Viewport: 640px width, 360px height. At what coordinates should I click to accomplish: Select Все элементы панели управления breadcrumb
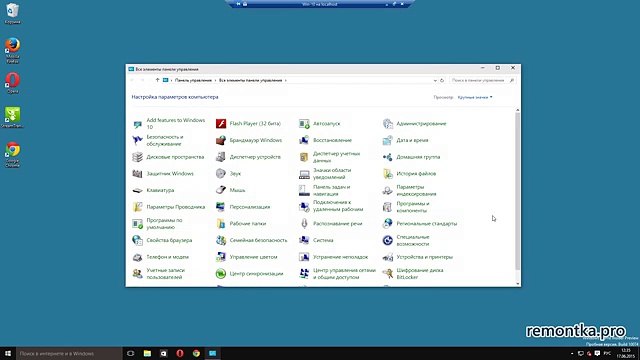250,80
